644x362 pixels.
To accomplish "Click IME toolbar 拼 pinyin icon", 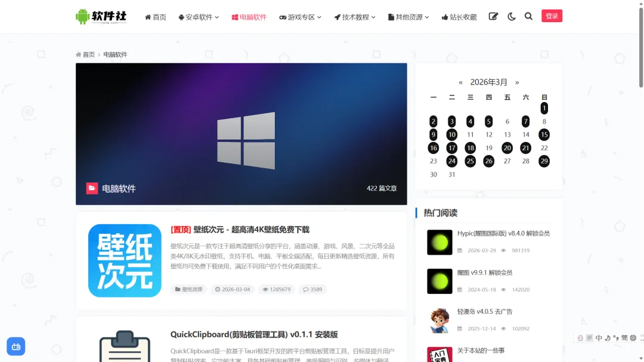I will coord(589,338).
